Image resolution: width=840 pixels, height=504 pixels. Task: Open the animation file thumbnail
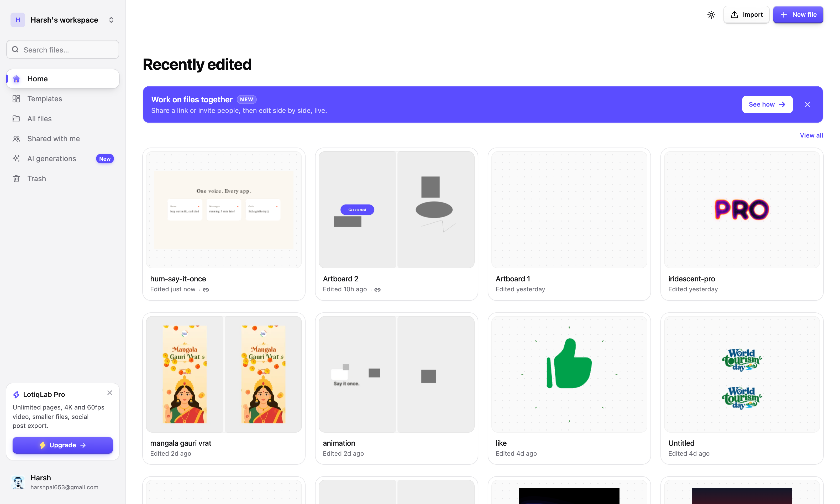[396, 374]
